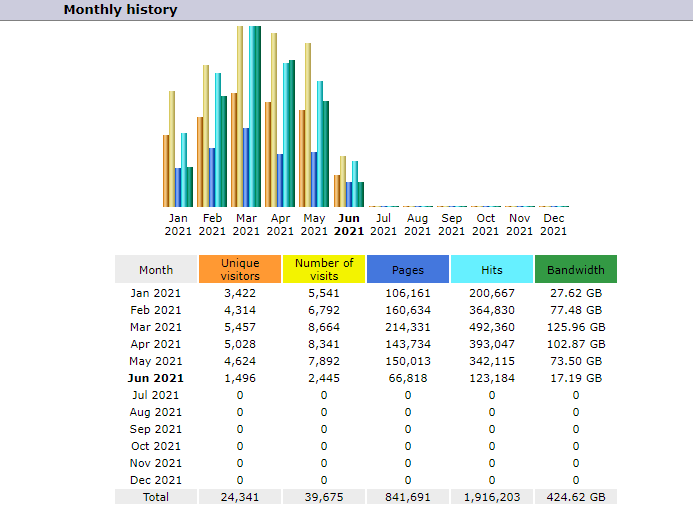Click the cyan Hits column header

(x=491, y=269)
